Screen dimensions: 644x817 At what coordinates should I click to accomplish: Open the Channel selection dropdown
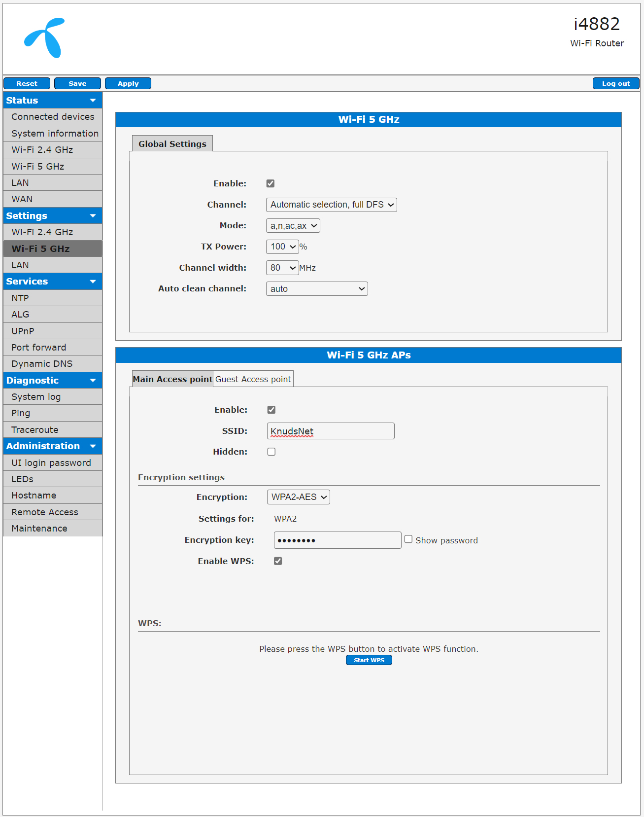[x=331, y=205]
